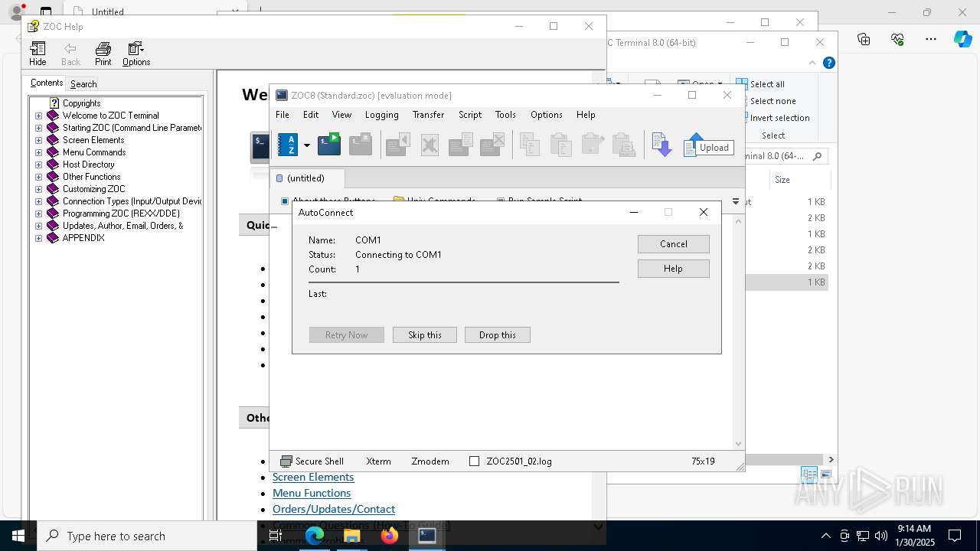
Task: Click the search magnifier in Explorer window
Action: tap(817, 156)
